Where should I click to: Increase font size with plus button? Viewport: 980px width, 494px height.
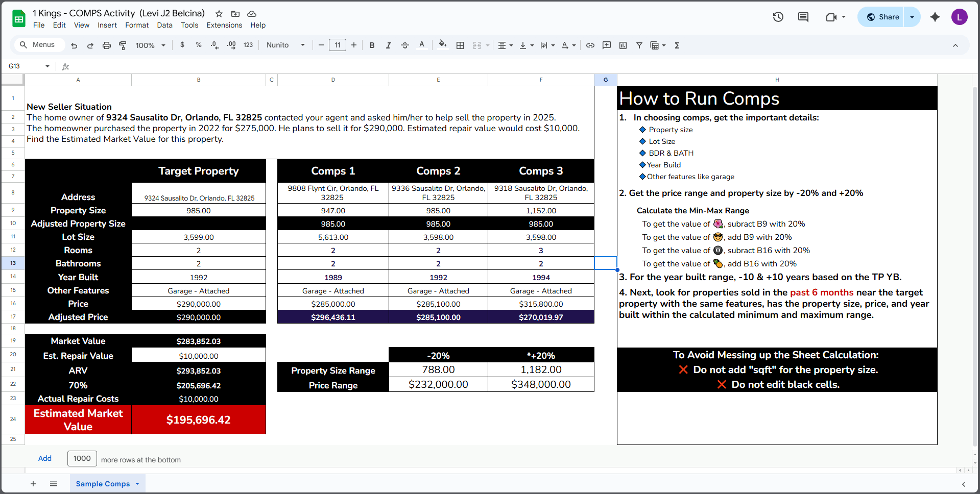tap(354, 45)
